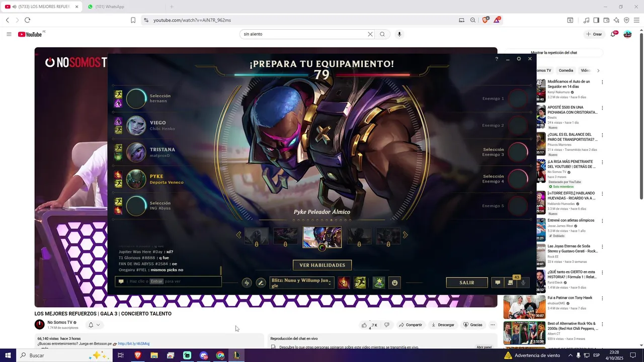Open the emote selector smiley icon
Viewport: 644px width, 362px height.
pyautogui.click(x=394, y=283)
